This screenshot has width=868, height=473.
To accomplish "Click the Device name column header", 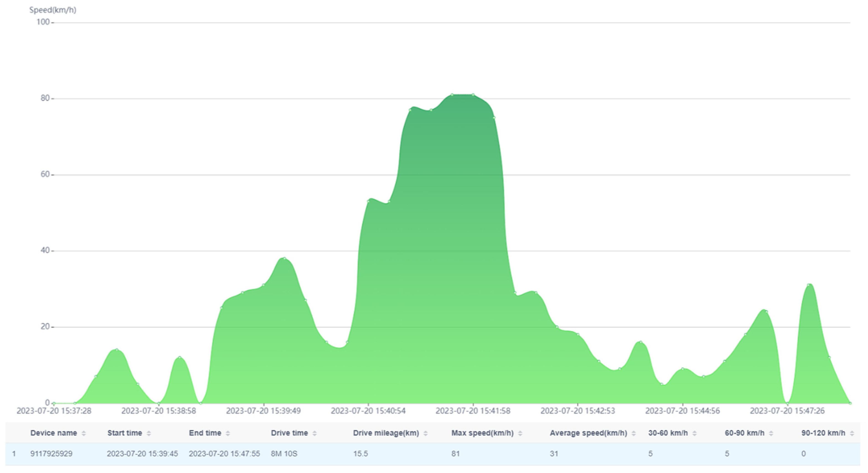I will (x=54, y=433).
